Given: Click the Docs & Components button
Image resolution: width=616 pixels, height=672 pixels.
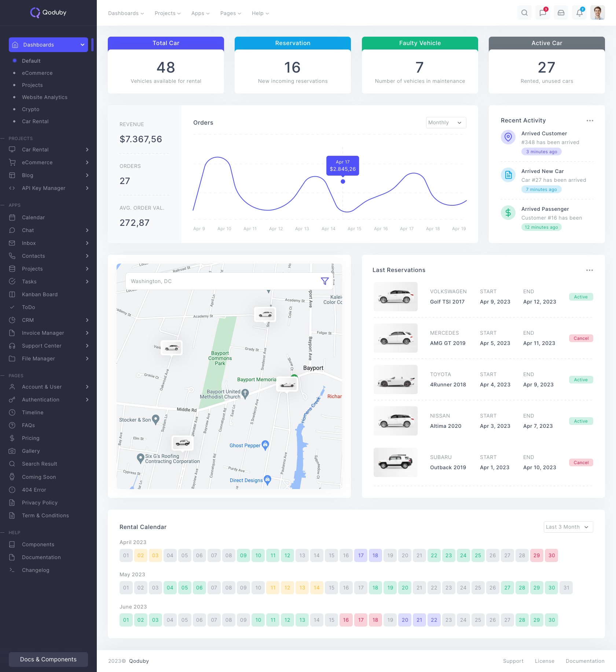Looking at the screenshot, I should click(48, 659).
